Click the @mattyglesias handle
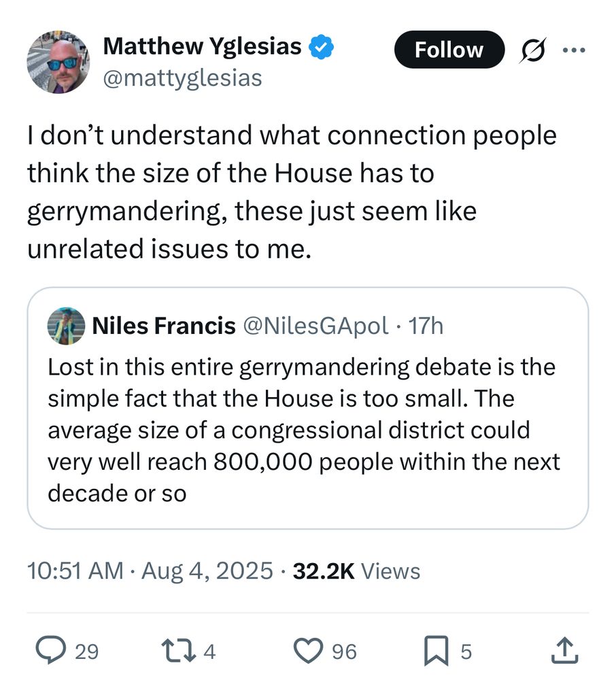 tap(182, 78)
